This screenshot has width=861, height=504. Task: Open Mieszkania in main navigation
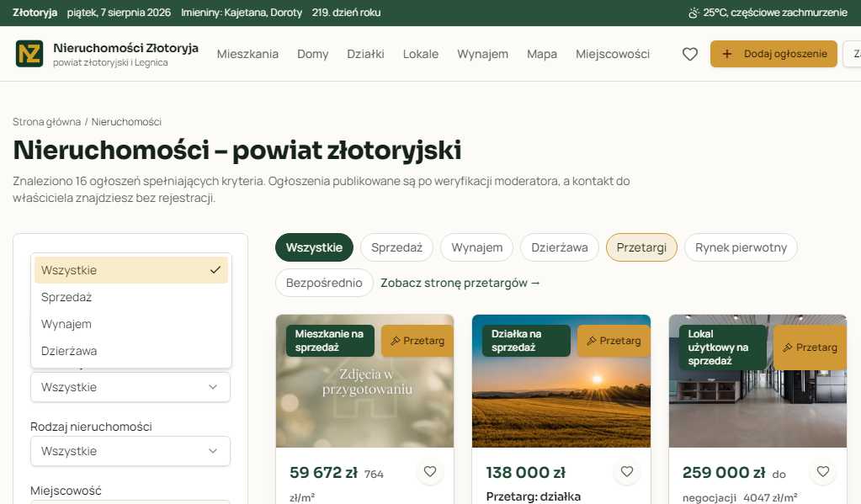pyautogui.click(x=247, y=54)
